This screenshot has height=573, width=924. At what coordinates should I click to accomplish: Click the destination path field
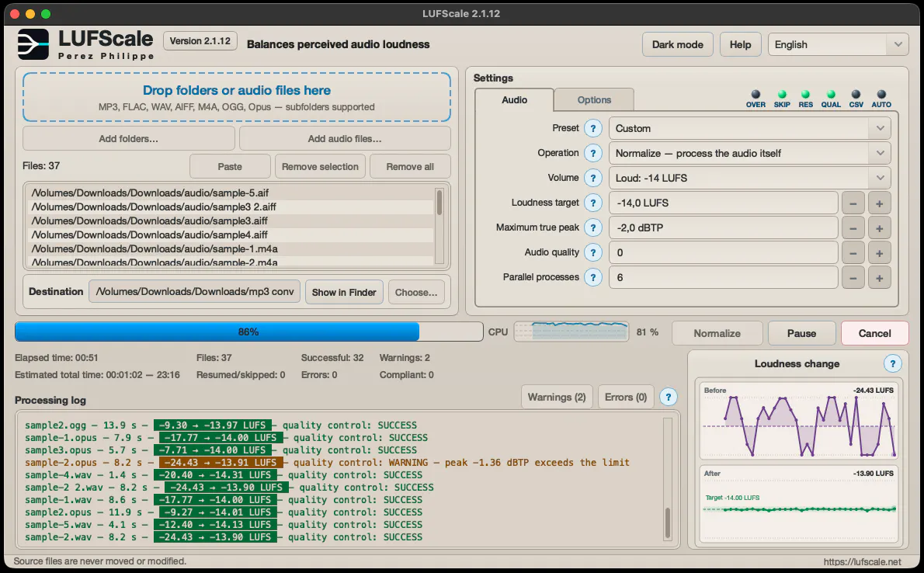194,291
